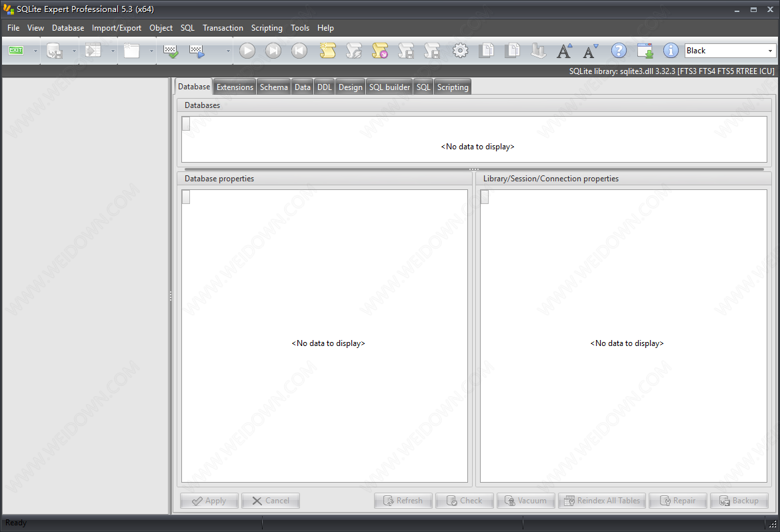Click the Backup button
This screenshot has width=780, height=532.
pos(739,501)
